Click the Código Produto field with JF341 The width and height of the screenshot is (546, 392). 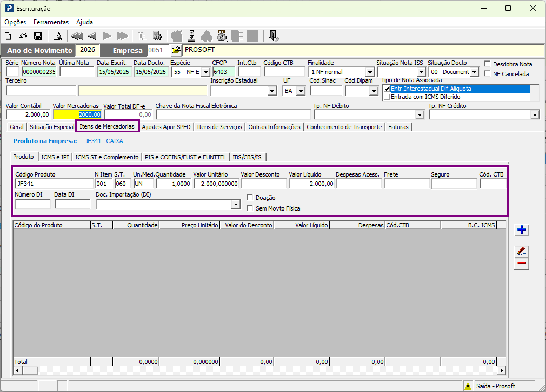tap(54, 184)
